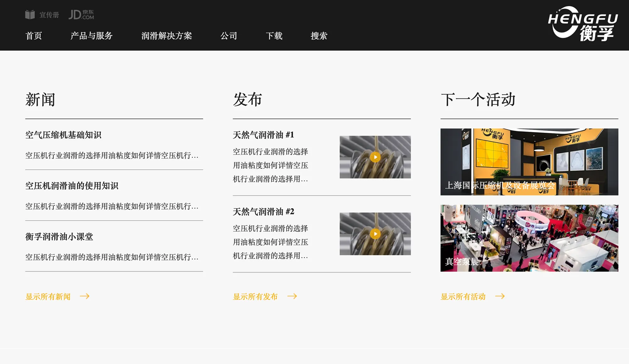Go to 首页 in navigation bar

(34, 36)
